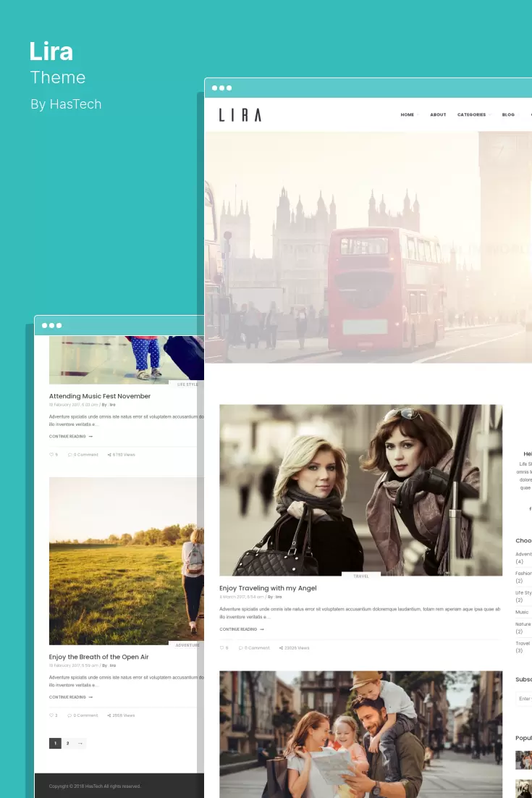Like the Attending Music Fest November post
This screenshot has width=532, height=798.
(51, 455)
